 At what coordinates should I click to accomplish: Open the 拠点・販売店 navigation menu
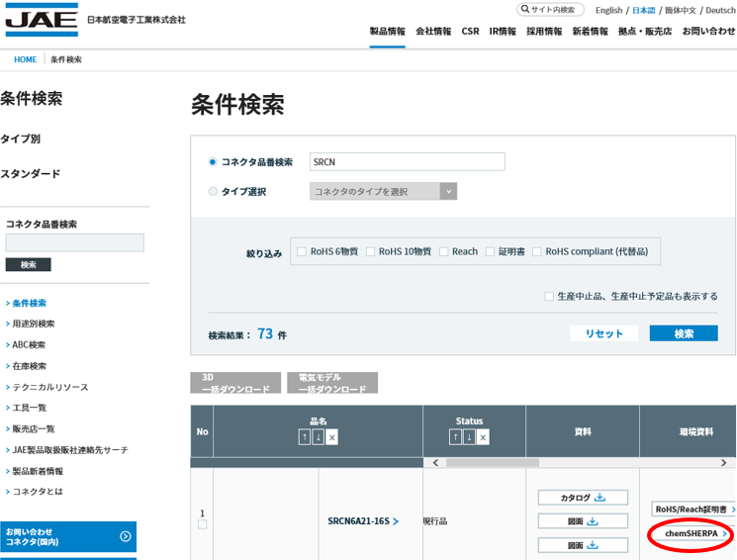point(645,31)
